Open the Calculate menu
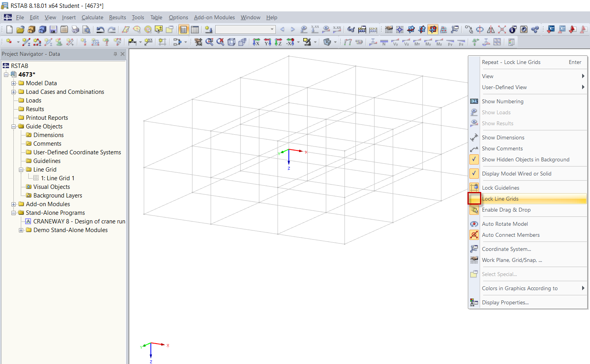This screenshot has width=590, height=364. [92, 17]
